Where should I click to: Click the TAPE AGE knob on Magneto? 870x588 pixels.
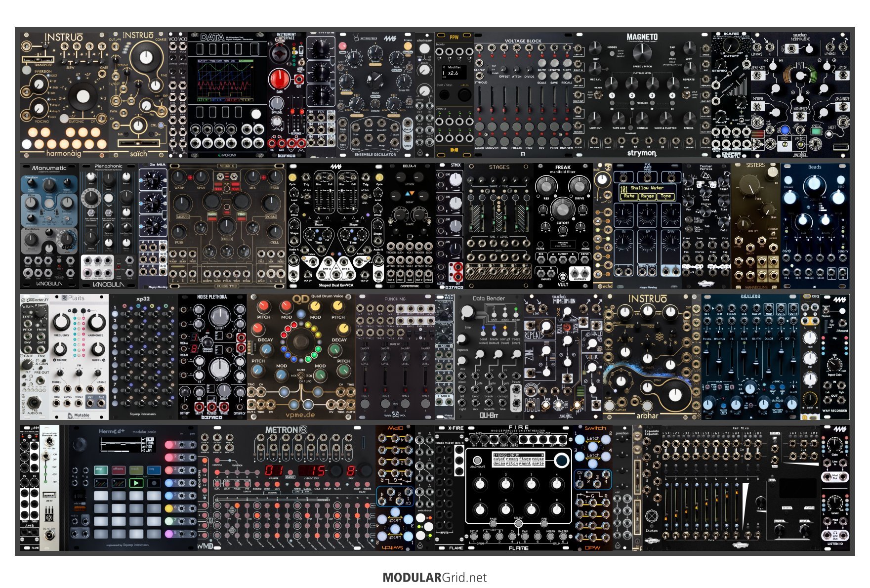(619, 119)
